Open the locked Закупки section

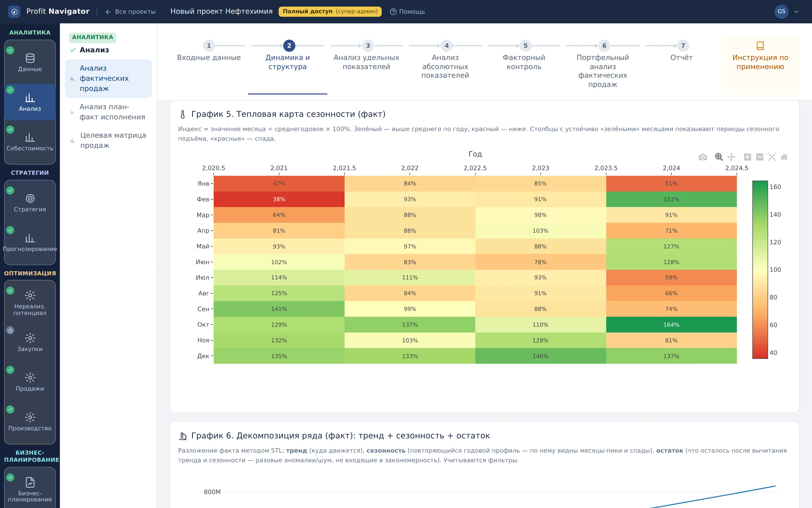(x=30, y=342)
